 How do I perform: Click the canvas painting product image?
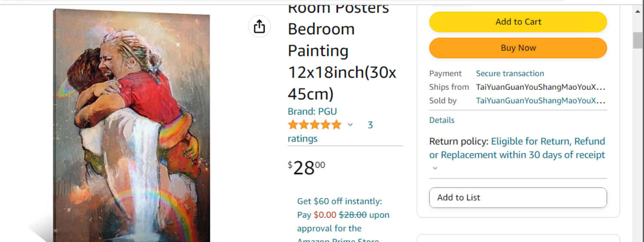click(132, 126)
